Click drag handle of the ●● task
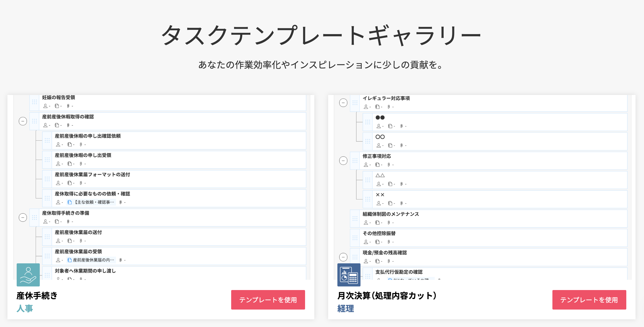Viewport: 644px width, 327px height. tap(368, 122)
